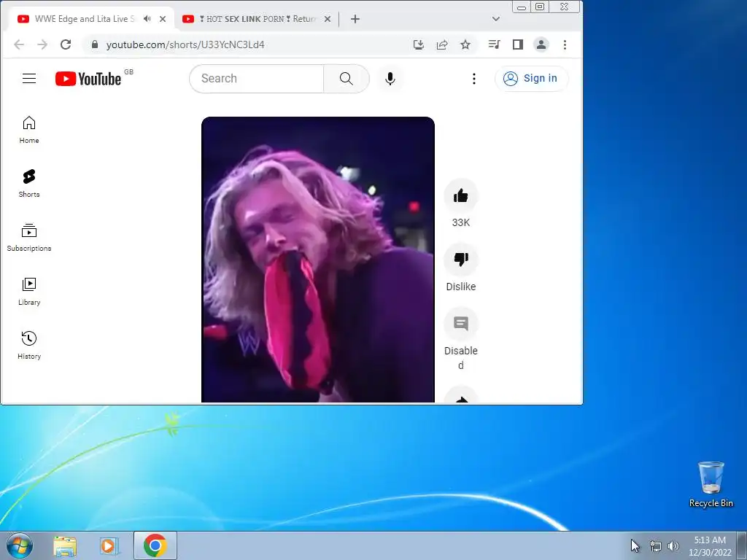
Task: Open Subscriptions in the sidebar
Action: [x=29, y=238]
